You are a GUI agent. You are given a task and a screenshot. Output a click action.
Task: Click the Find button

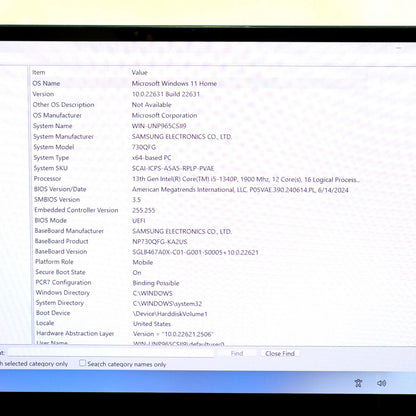[x=237, y=353]
